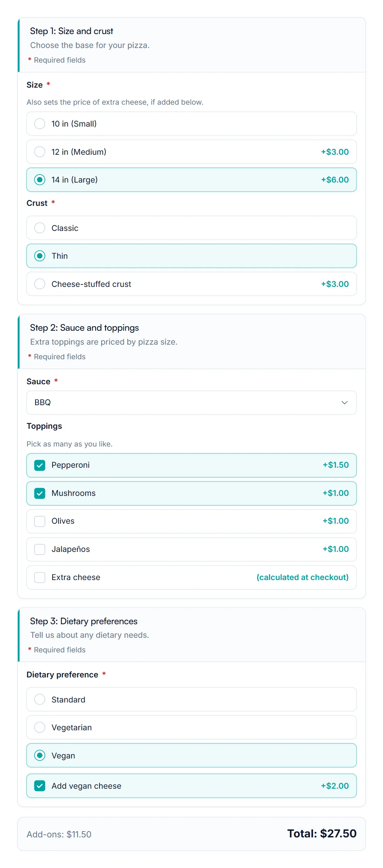Uncheck the Mushrooms topping
Screen dimensions: 383x868
pyautogui.click(x=191, y=493)
